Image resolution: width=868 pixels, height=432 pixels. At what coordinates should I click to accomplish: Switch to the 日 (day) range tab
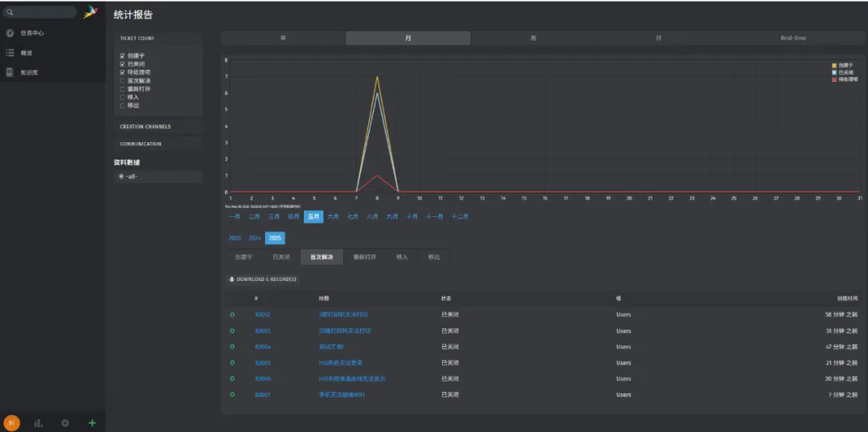click(x=658, y=39)
